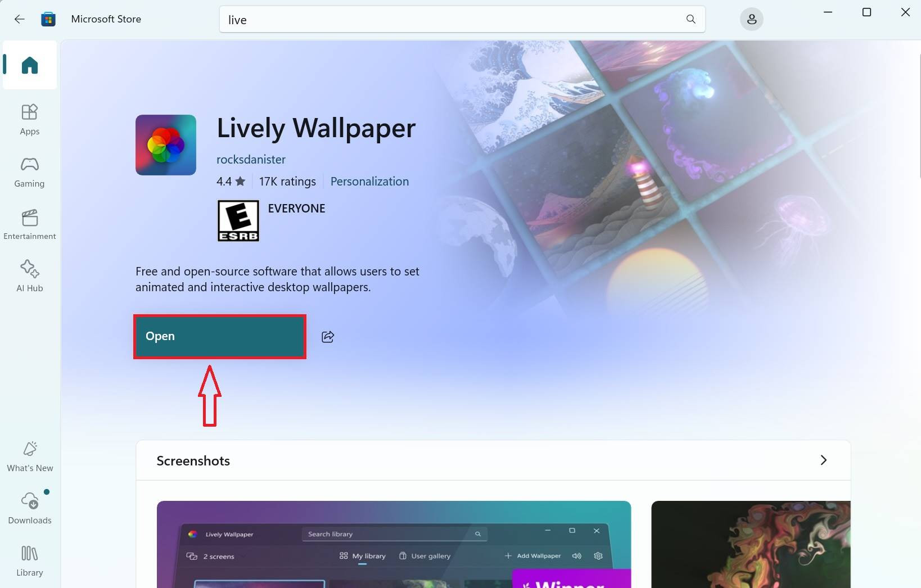Open the AI Hub section
Viewport: 921px width, 588px height.
click(30, 276)
